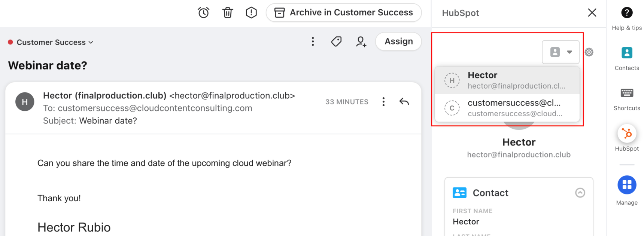This screenshot has height=236, width=644.
Task: Toggle the contact selector dropdown
Action: coord(561,52)
